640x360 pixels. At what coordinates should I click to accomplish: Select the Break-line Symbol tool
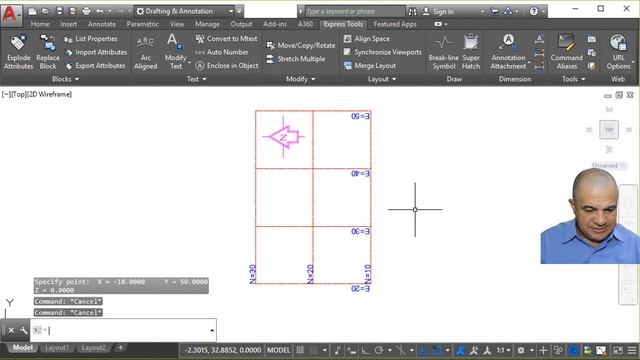(x=444, y=52)
